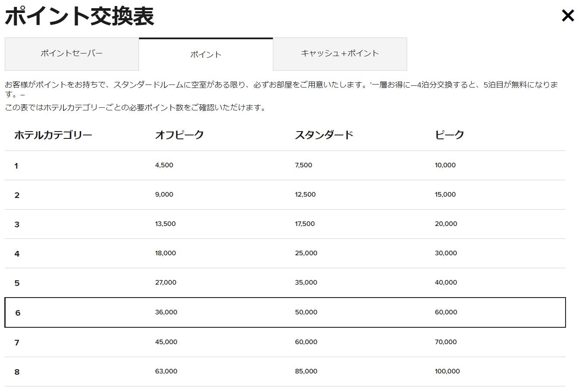
Task: Switch to the ポイントセーバー tab
Action: click(x=72, y=54)
